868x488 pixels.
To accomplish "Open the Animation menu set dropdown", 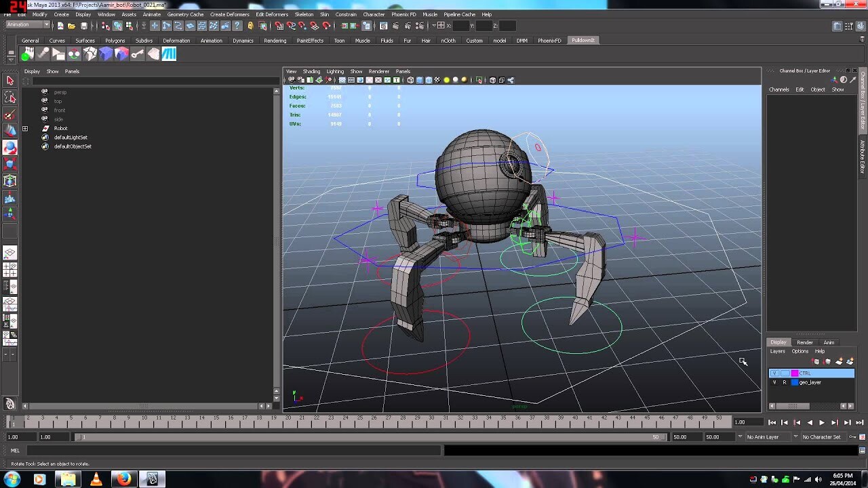I will click(26, 24).
